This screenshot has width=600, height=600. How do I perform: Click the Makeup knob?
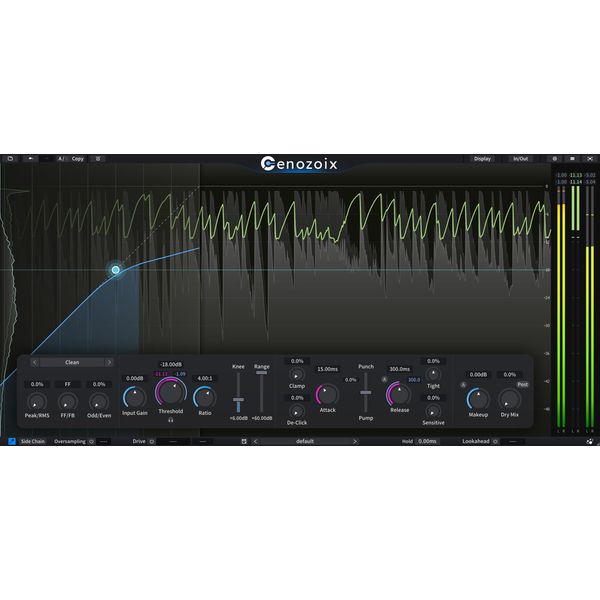pyautogui.click(x=478, y=399)
